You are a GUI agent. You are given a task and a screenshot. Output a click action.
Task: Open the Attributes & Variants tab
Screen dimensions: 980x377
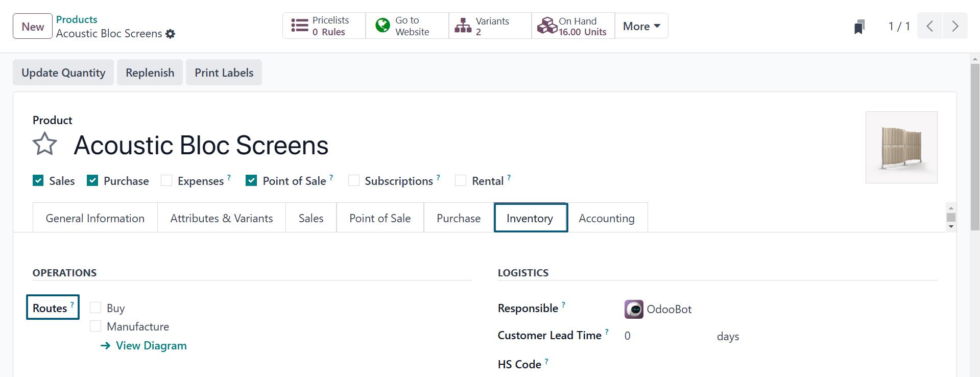click(222, 218)
